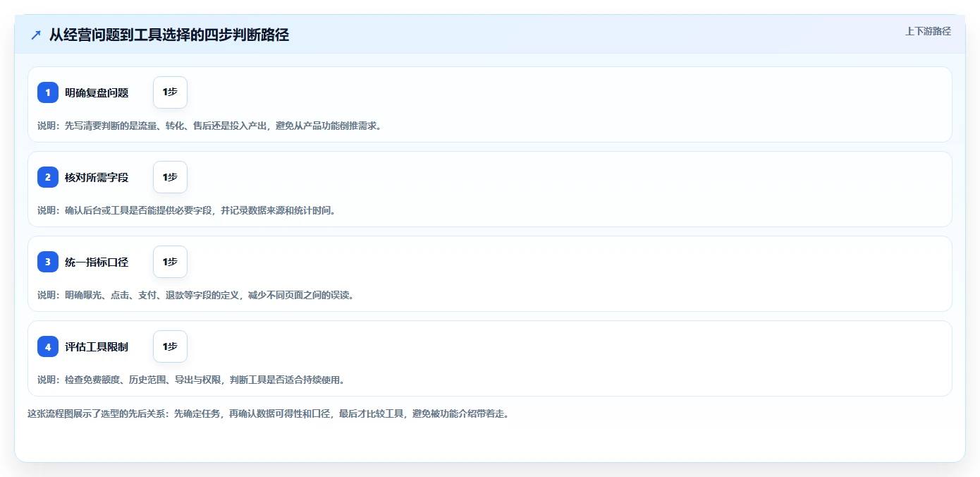The width and height of the screenshot is (980, 477).
Task: Click the 核对所需字段 step title
Action: pyautogui.click(x=97, y=177)
